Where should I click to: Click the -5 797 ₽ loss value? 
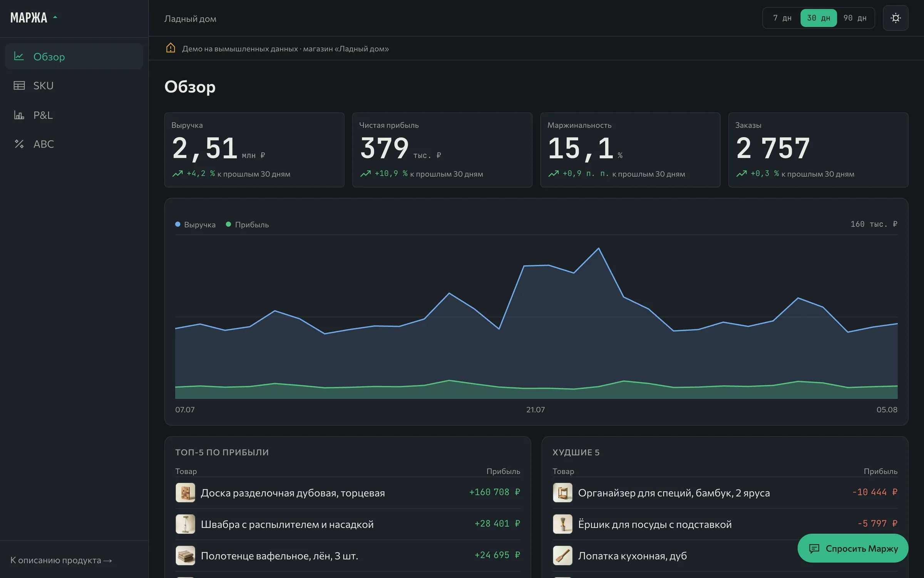(877, 524)
